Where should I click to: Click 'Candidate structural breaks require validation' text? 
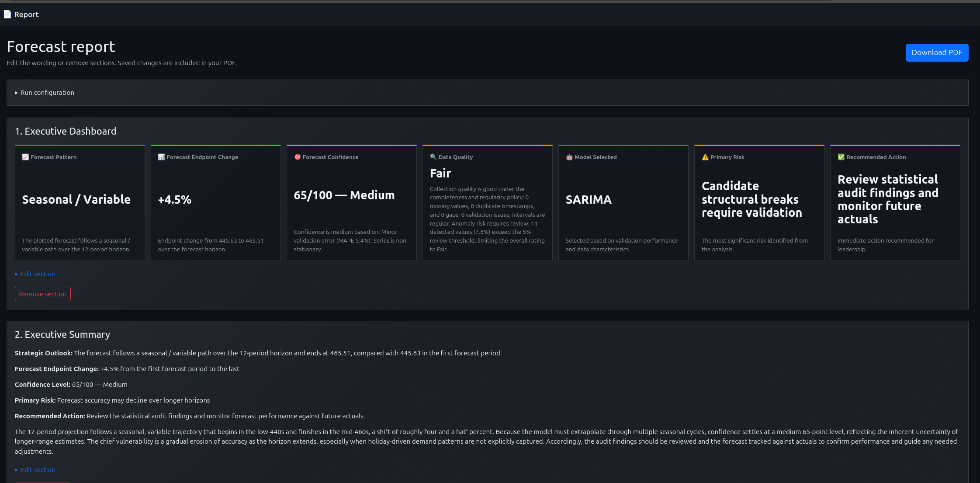(x=752, y=199)
